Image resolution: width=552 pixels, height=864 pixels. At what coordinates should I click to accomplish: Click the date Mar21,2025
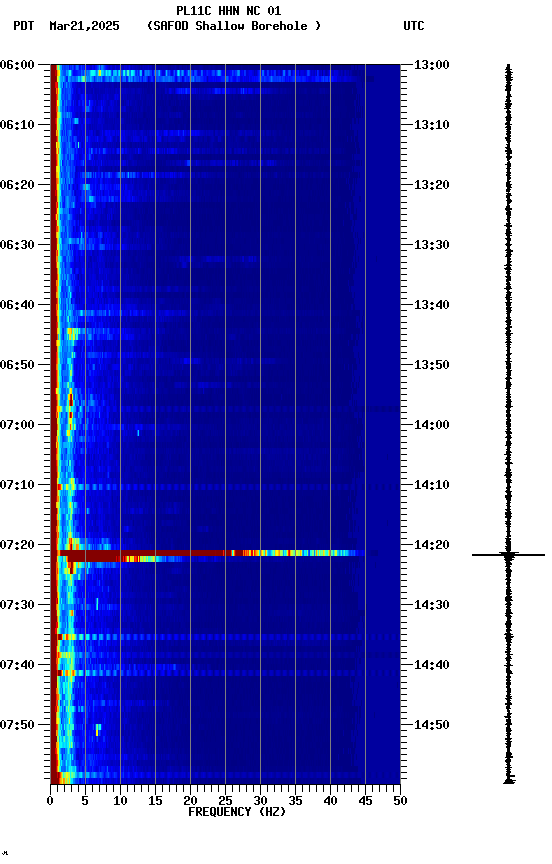[84, 26]
